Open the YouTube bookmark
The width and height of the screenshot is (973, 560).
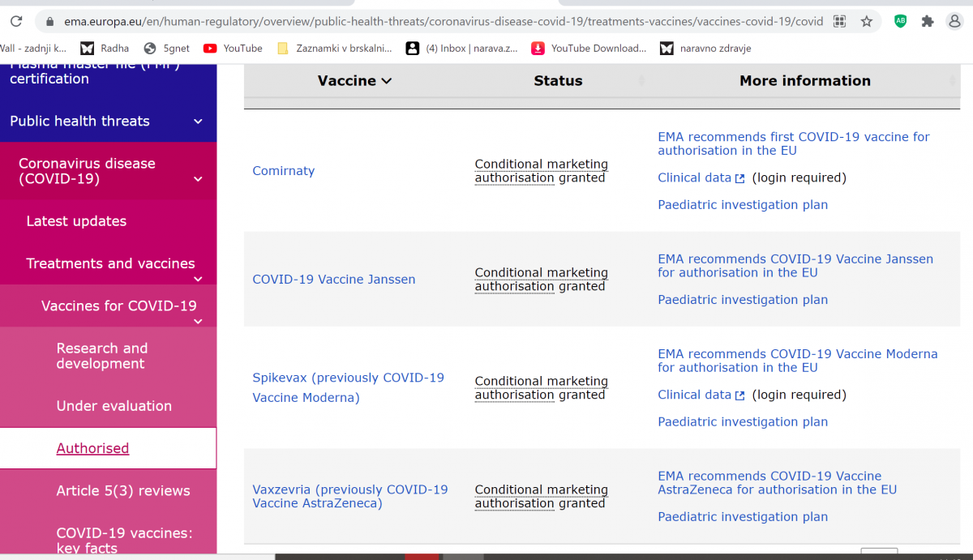[x=233, y=49]
